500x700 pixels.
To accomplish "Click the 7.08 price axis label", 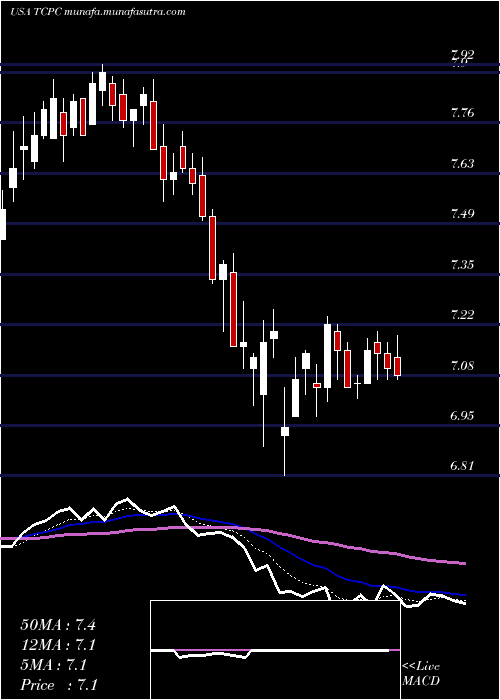I will 462,366.
